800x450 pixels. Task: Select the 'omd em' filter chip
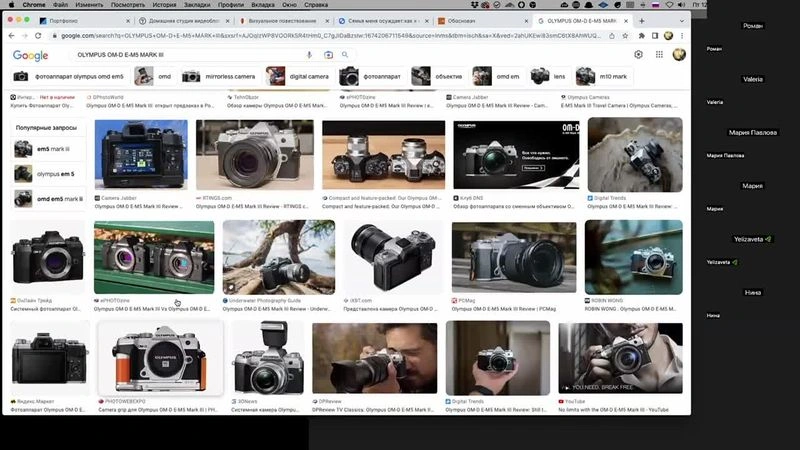pos(497,77)
